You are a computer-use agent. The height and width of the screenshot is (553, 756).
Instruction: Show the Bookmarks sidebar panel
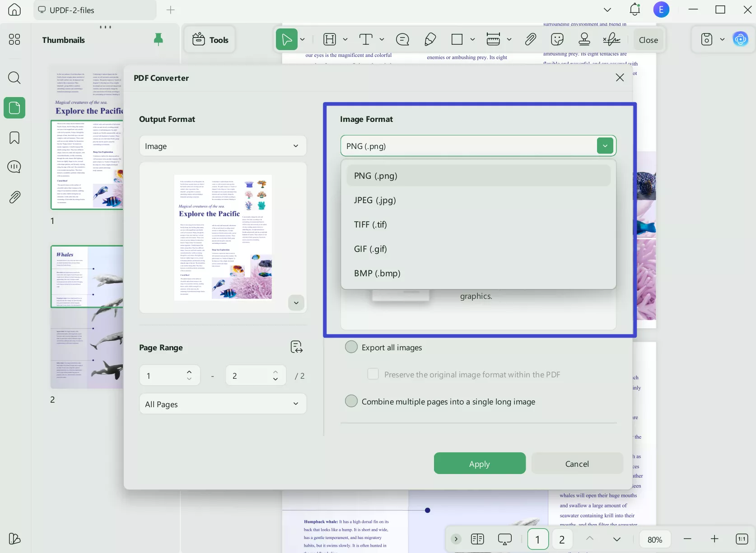tap(14, 138)
